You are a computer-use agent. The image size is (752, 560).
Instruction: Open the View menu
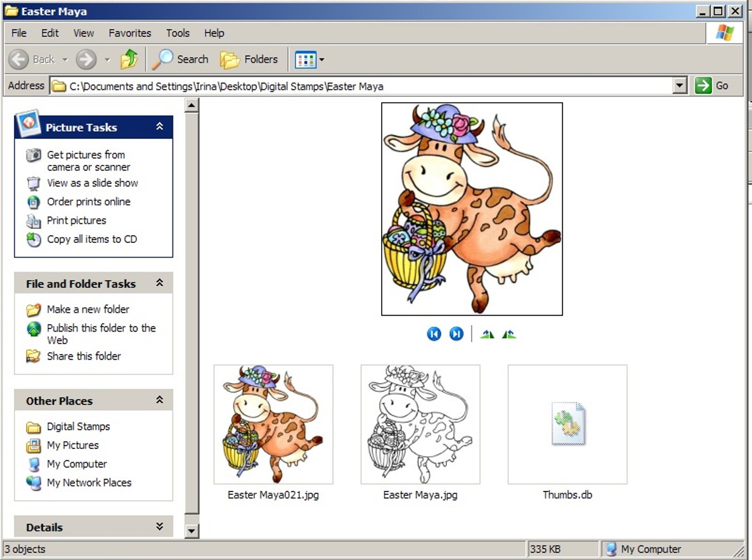(84, 32)
